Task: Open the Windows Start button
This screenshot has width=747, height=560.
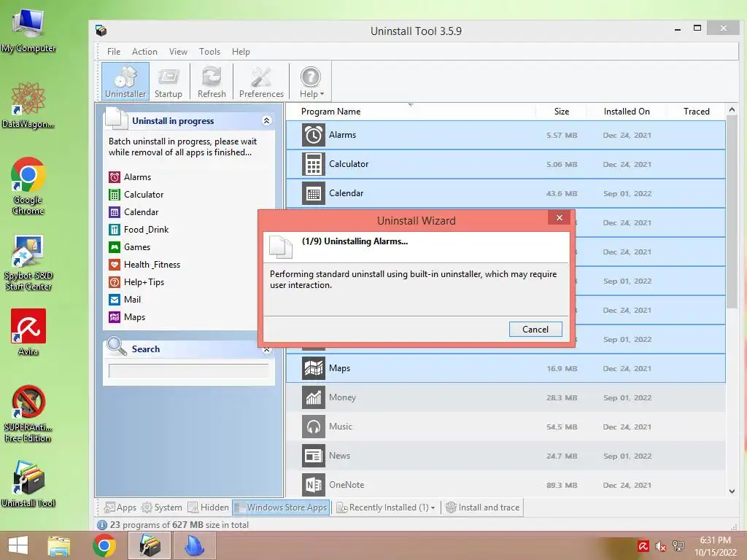Action: pos(18,545)
